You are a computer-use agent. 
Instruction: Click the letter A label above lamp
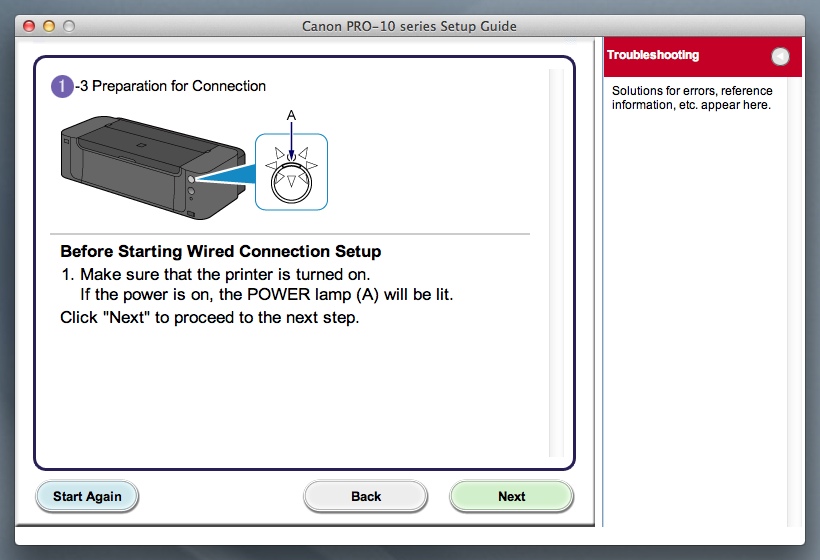tap(291, 116)
